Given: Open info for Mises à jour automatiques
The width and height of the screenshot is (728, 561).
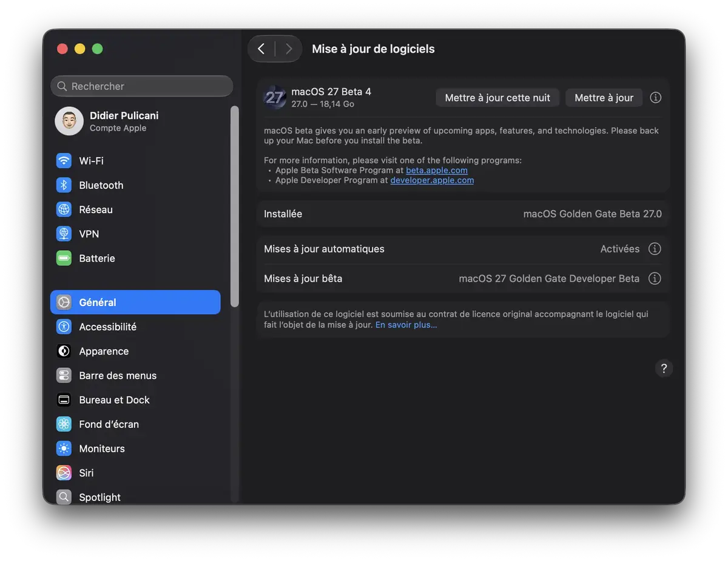Looking at the screenshot, I should [x=655, y=249].
